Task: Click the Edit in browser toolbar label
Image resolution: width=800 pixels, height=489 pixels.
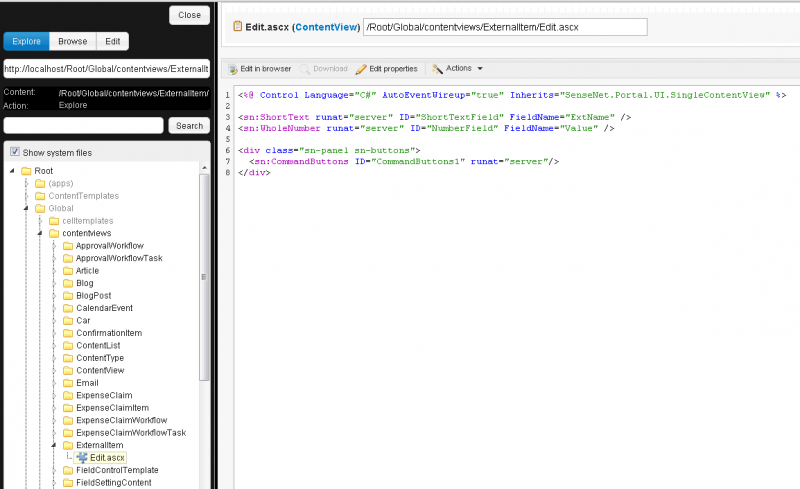Action: click(266, 69)
